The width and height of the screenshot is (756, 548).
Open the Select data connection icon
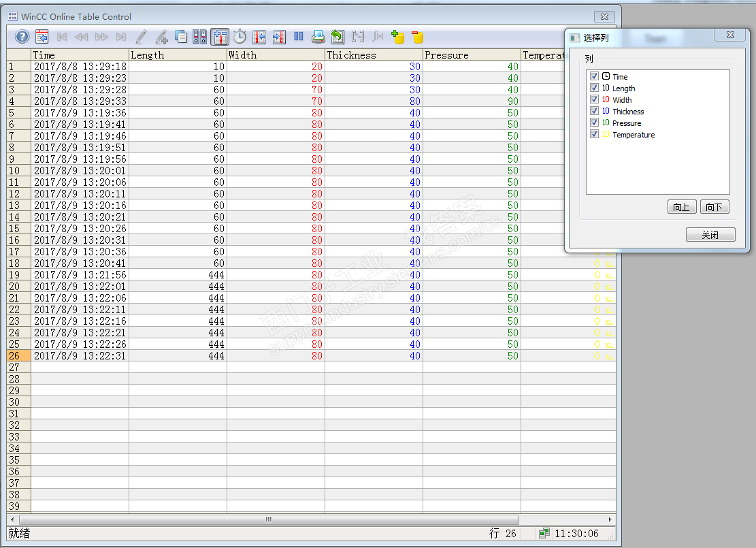199,37
